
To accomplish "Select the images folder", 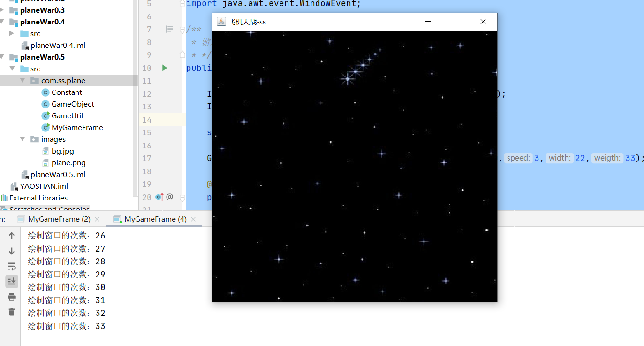I will coord(53,139).
